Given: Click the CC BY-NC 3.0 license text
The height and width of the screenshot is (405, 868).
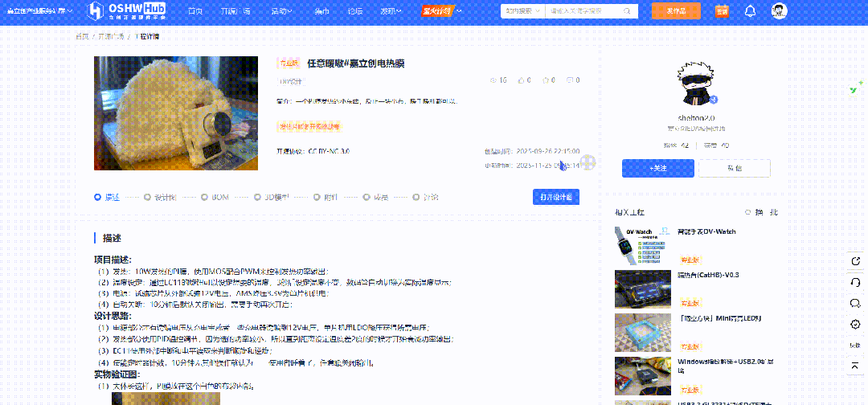Looking at the screenshot, I should tap(329, 151).
